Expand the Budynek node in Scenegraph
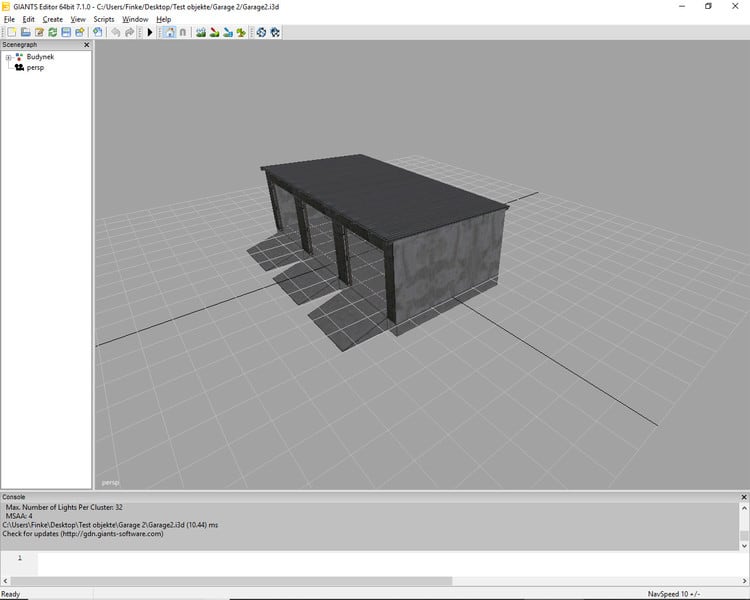This screenshot has height=600, width=750. click(8, 58)
